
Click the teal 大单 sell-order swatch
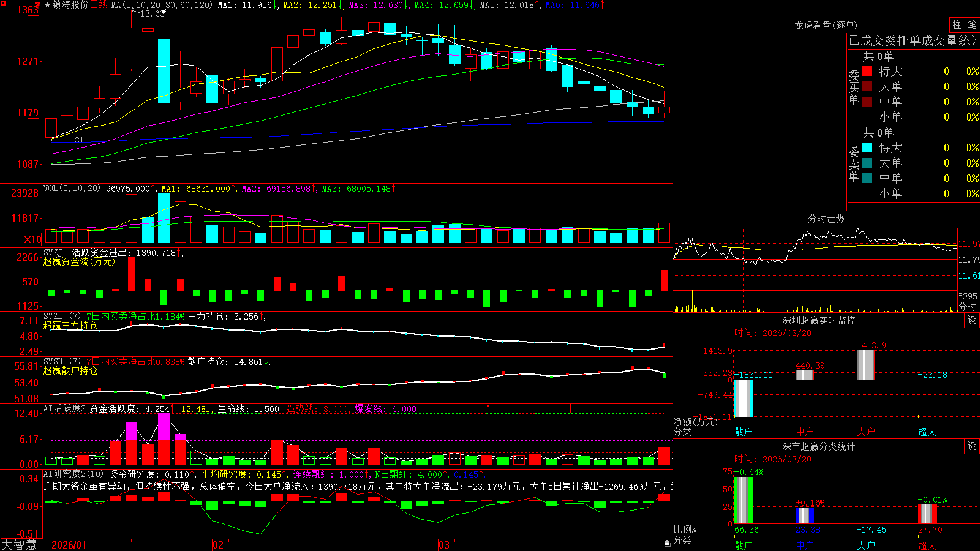867,163
